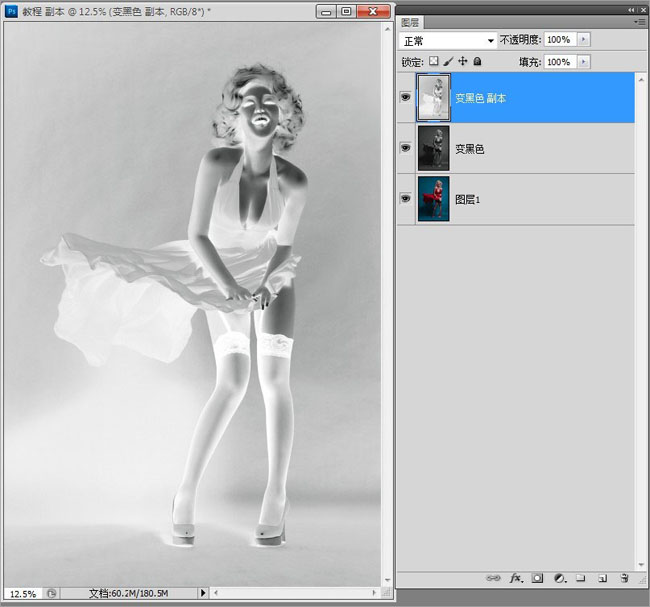The width and height of the screenshot is (650, 607).
Task: Click the horizontal scroll left arrow
Action: click(x=216, y=593)
